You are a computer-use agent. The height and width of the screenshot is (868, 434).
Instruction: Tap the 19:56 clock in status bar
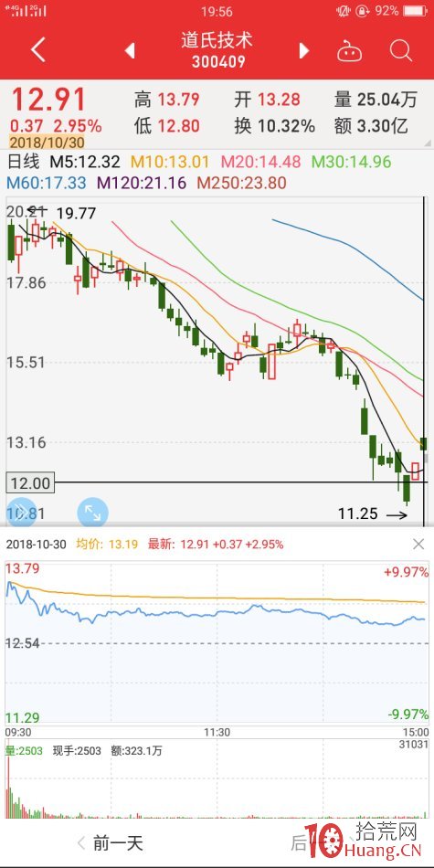pos(217,11)
